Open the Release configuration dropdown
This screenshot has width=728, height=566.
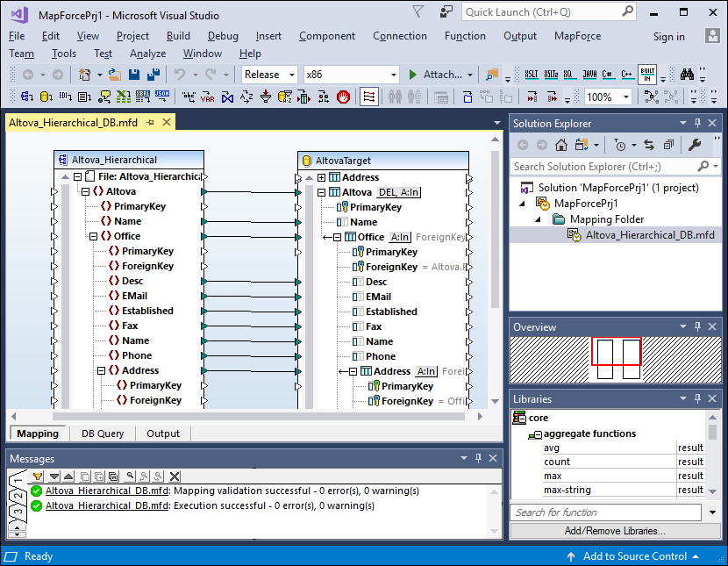pyautogui.click(x=291, y=75)
